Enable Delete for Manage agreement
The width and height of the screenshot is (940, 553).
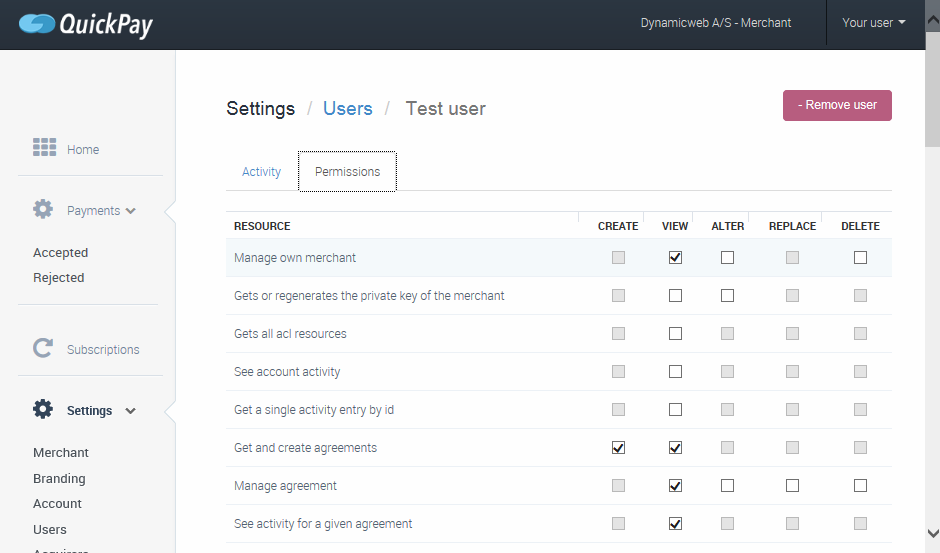click(x=860, y=486)
